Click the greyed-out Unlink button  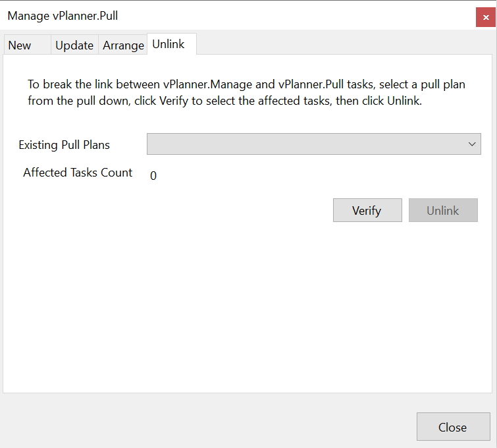pos(443,210)
